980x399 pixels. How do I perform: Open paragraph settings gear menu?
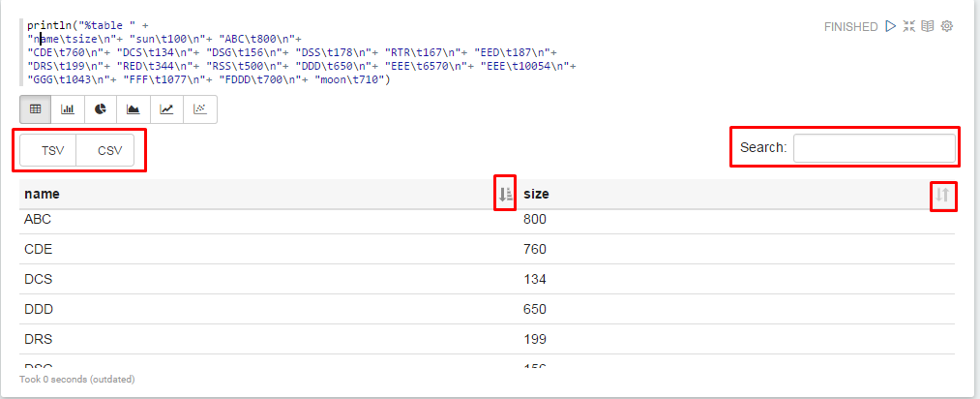pos(946,26)
